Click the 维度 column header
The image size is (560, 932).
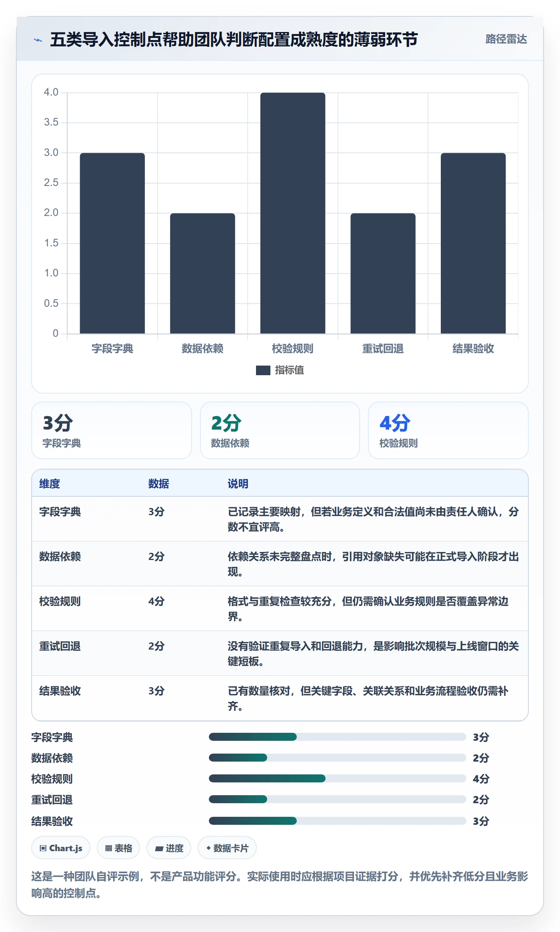(50, 484)
